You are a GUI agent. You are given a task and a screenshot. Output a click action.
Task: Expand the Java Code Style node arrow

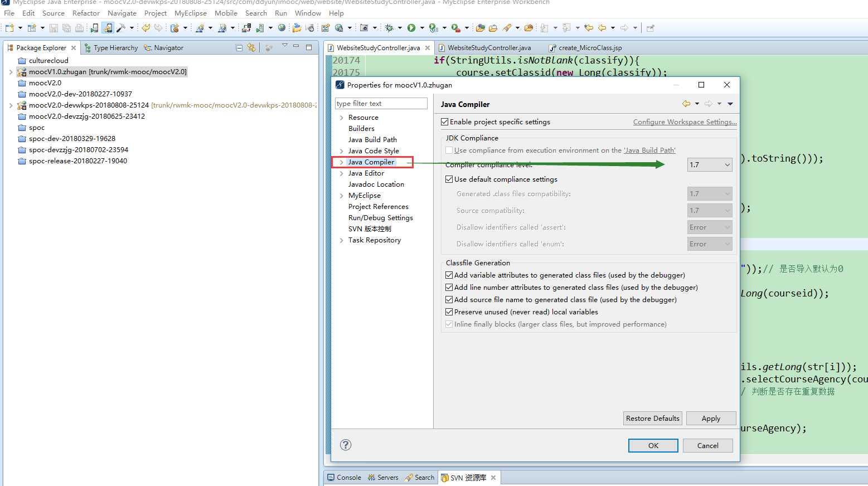[x=341, y=151]
